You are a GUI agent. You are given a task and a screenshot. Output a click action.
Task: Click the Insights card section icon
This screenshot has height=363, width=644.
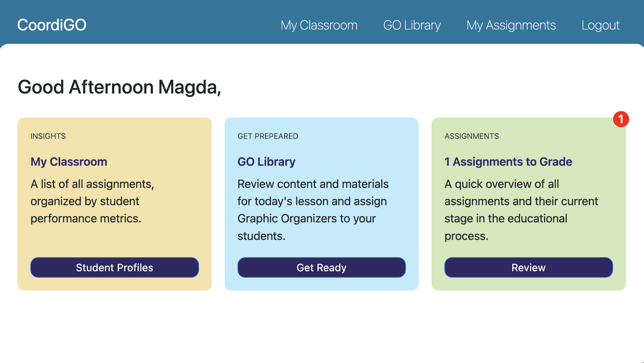(48, 135)
